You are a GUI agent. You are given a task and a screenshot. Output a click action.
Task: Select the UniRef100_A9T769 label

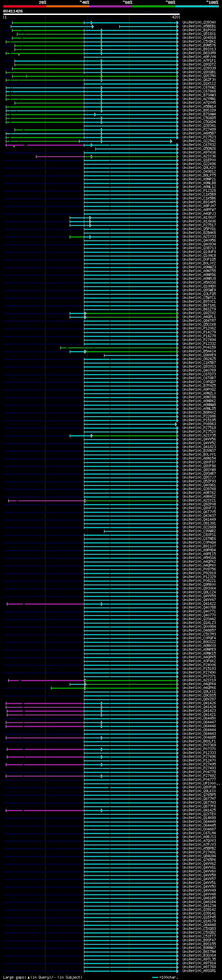tap(199, 967)
